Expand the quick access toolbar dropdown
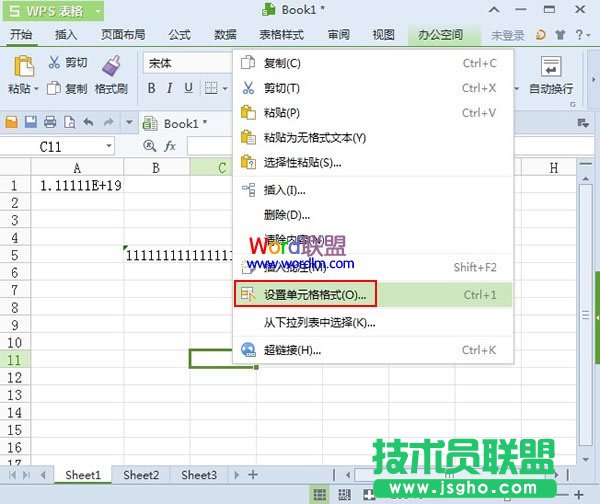 [129, 122]
